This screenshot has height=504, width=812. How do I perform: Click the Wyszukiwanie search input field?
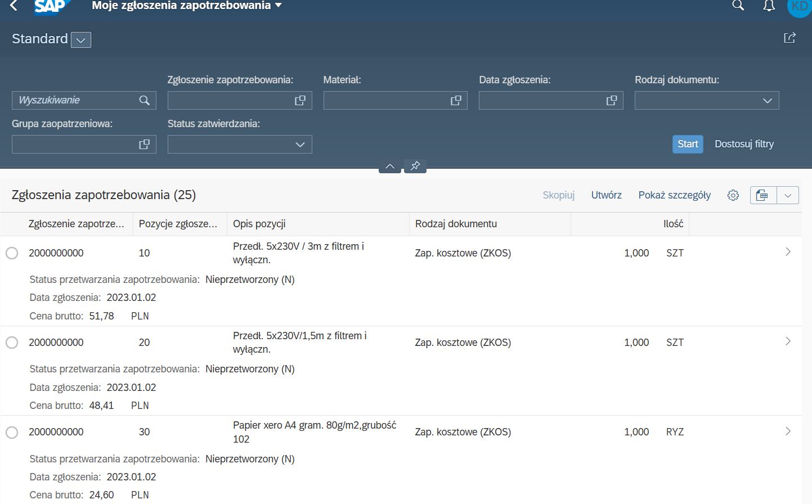76,100
